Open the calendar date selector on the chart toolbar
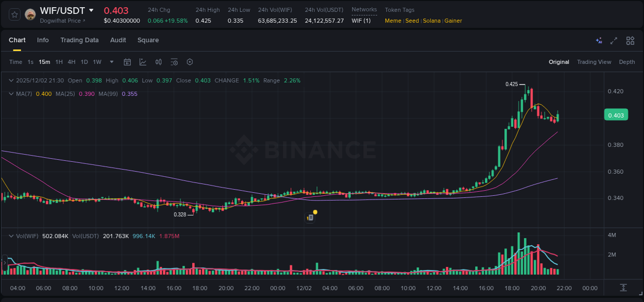 [x=127, y=62]
